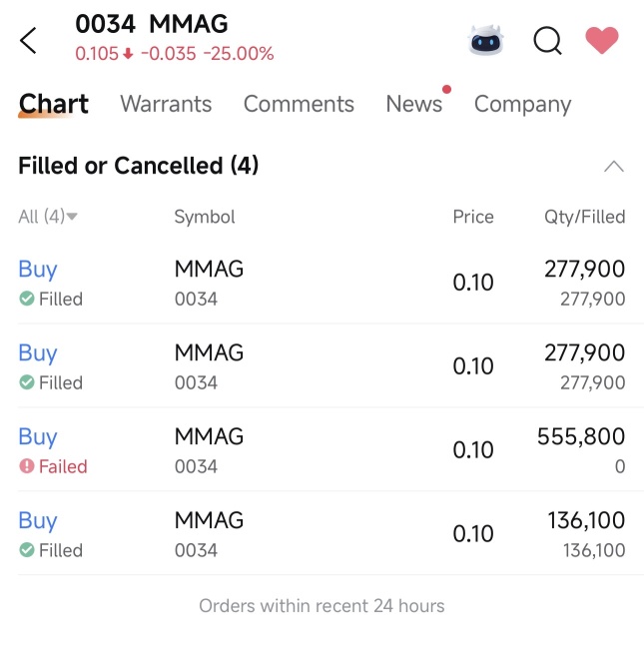The image size is (644, 663).
Task: Toggle the heart favorite icon
Action: [x=602, y=41]
